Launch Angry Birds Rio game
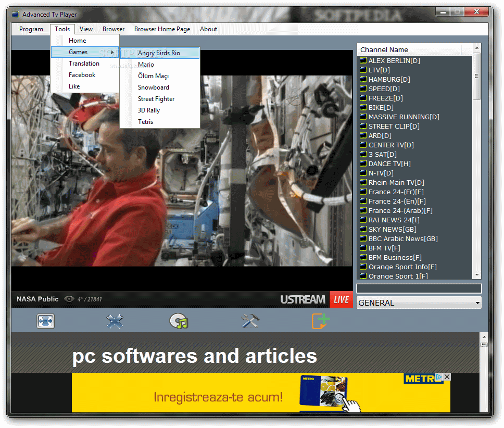 [x=160, y=53]
